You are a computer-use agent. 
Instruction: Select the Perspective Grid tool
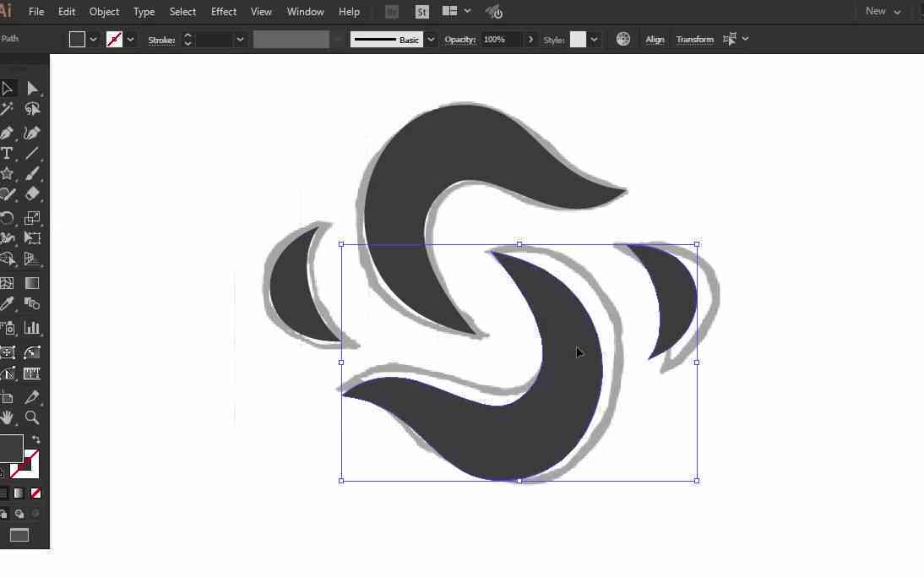click(x=32, y=259)
